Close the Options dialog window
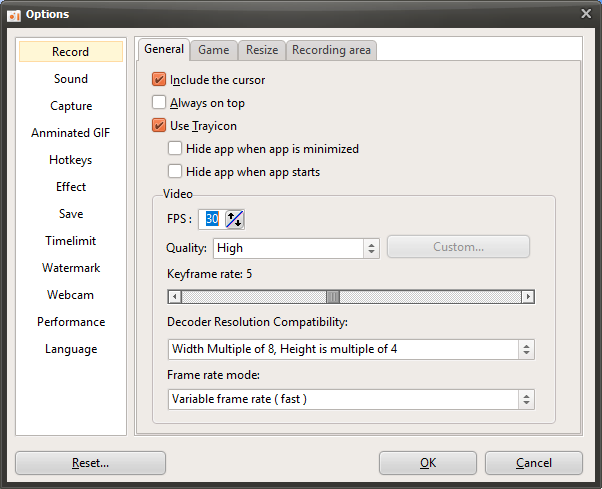 [x=586, y=13]
